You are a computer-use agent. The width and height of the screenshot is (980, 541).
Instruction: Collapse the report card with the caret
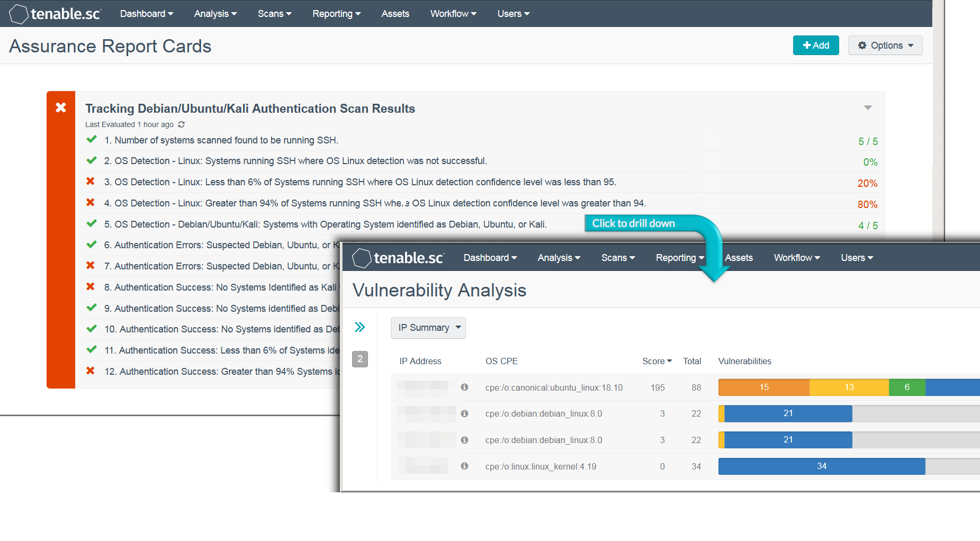868,107
